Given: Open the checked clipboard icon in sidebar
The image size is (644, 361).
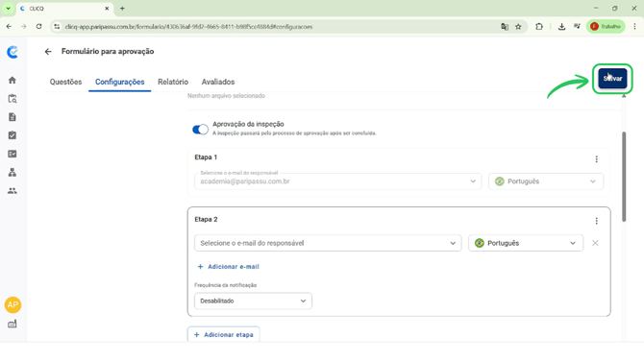Looking at the screenshot, I should tap(12, 135).
